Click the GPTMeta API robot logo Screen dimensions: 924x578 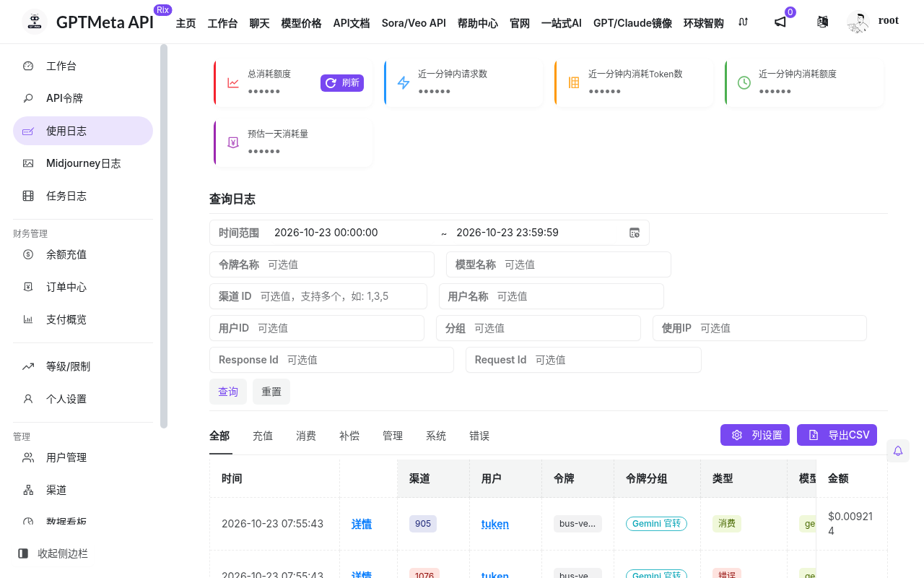34,22
